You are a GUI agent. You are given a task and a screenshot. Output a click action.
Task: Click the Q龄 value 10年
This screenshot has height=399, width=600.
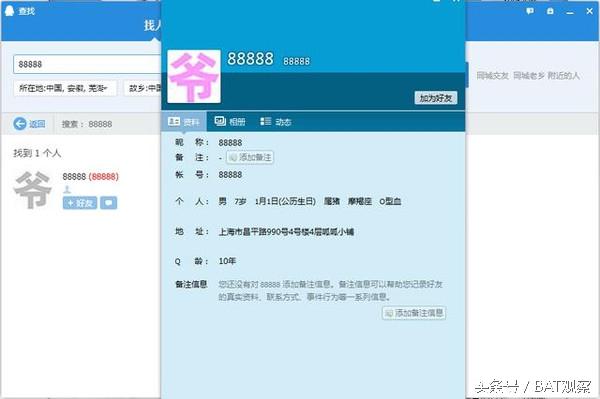pos(227,261)
